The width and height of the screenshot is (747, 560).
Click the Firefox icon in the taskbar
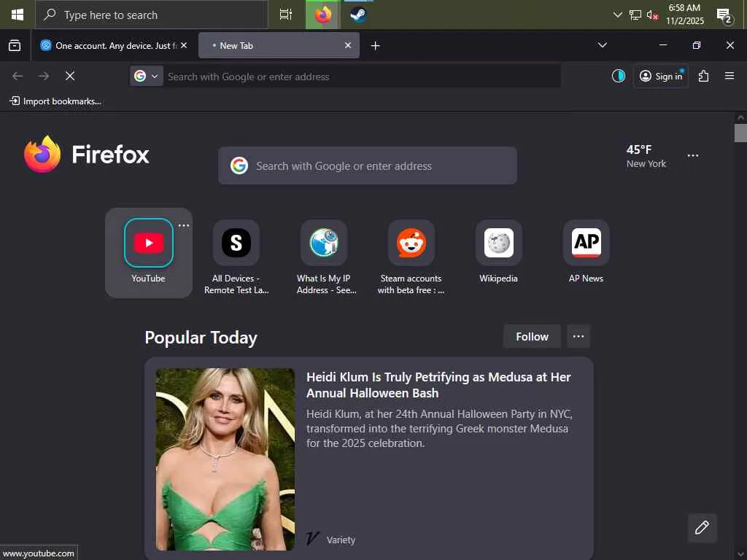(323, 15)
